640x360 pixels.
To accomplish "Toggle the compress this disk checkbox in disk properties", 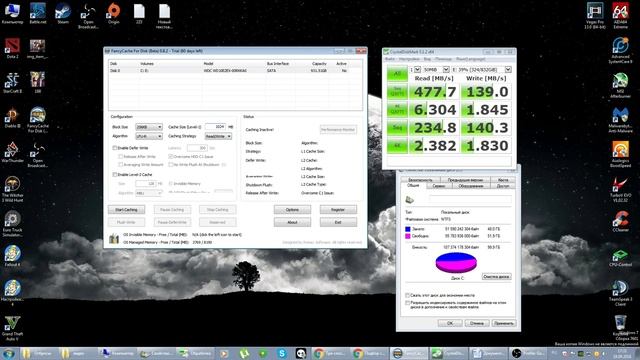I will click(407, 295).
